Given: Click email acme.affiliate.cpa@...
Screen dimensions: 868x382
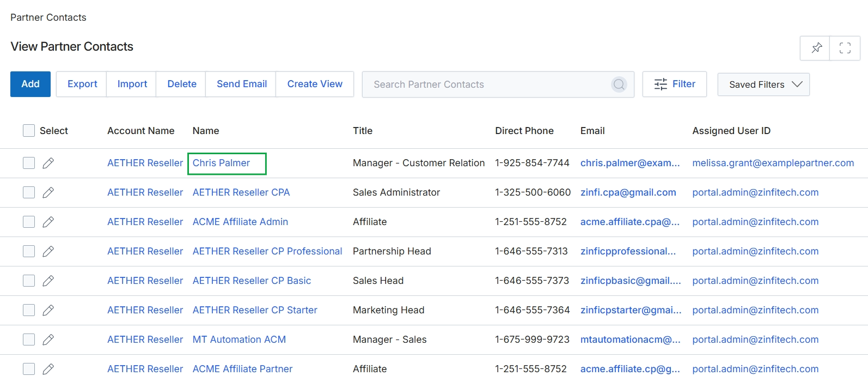Looking at the screenshot, I should [630, 222].
